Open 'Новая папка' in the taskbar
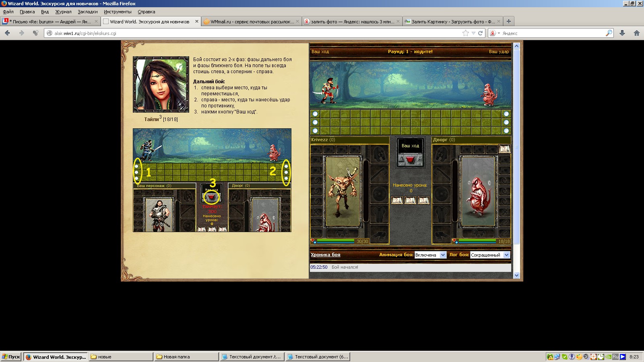The image size is (644, 362). pyautogui.click(x=186, y=357)
